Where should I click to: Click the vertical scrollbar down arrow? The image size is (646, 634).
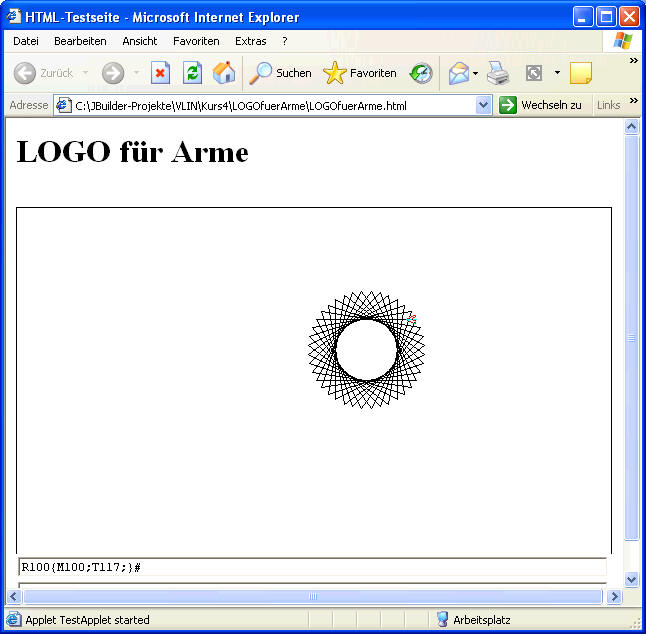click(x=631, y=579)
